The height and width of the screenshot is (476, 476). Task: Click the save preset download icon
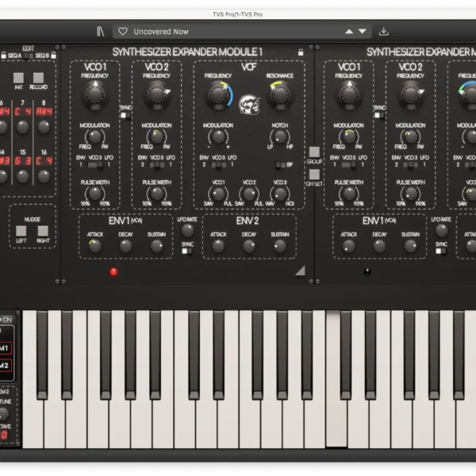coord(384,31)
